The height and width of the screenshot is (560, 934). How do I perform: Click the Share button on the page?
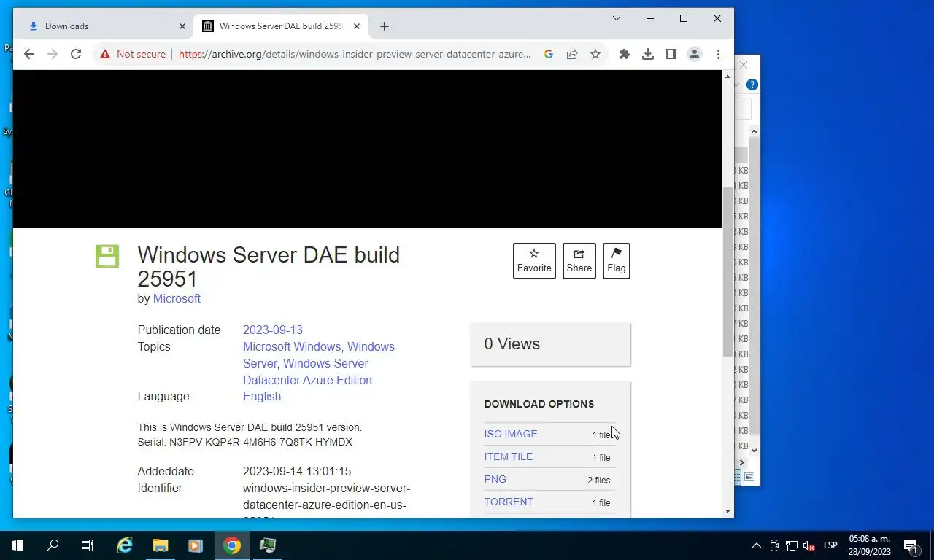[x=579, y=261]
